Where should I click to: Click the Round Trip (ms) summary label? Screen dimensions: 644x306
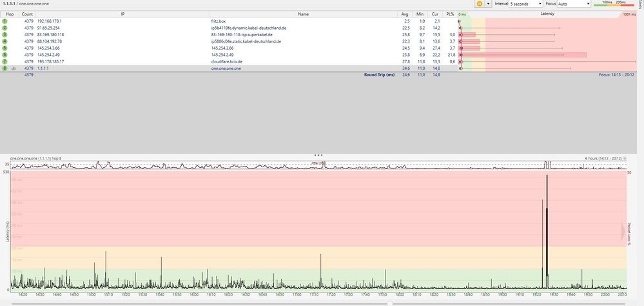tap(379, 75)
